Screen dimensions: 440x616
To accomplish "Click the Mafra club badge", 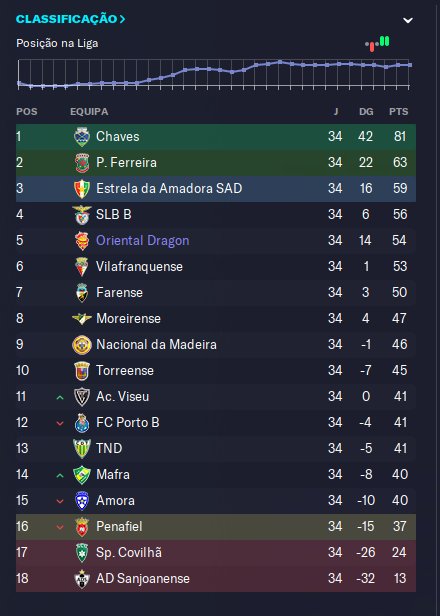I will point(82,475).
